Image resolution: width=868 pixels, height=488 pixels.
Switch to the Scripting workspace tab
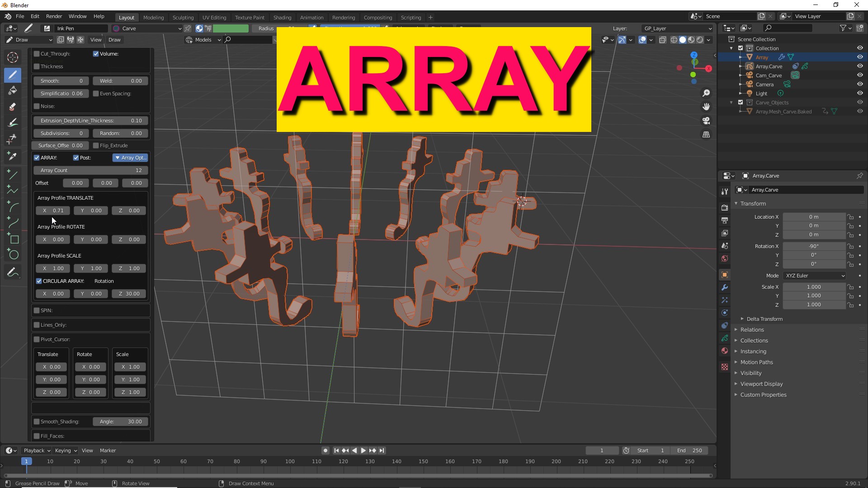tap(410, 18)
